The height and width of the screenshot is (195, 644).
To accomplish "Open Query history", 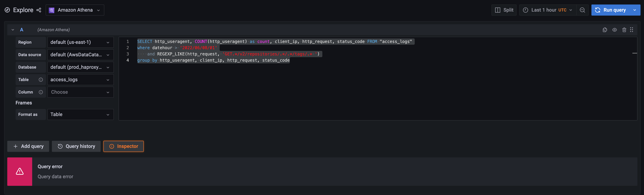I will click(x=76, y=146).
